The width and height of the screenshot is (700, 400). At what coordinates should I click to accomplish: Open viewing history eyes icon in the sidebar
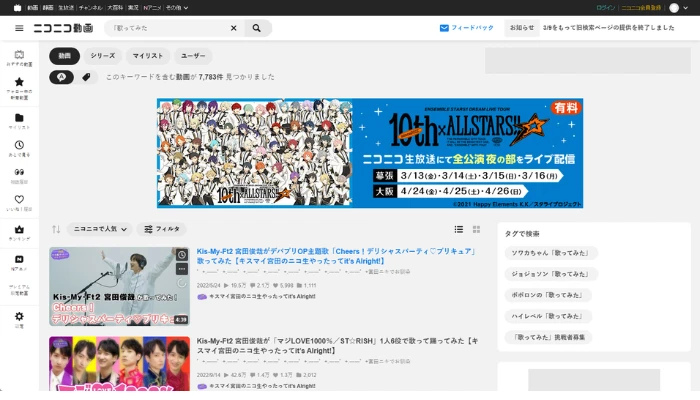[19, 176]
